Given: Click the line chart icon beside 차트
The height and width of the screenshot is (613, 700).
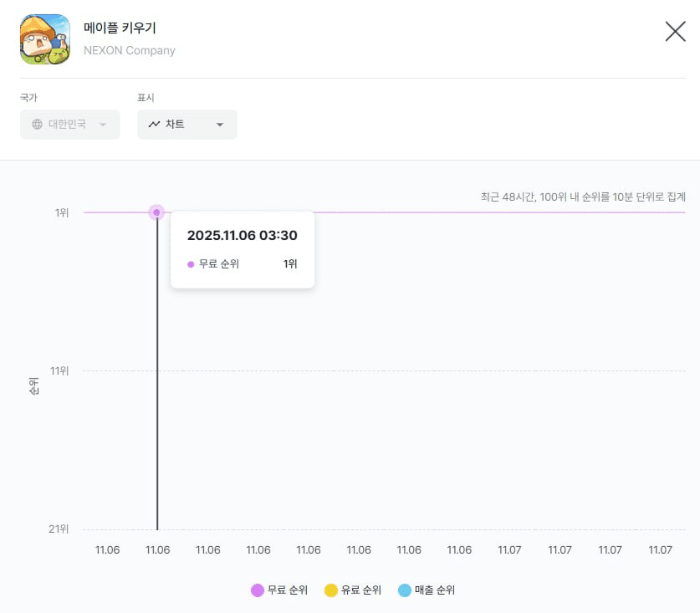Looking at the screenshot, I should click(x=154, y=125).
